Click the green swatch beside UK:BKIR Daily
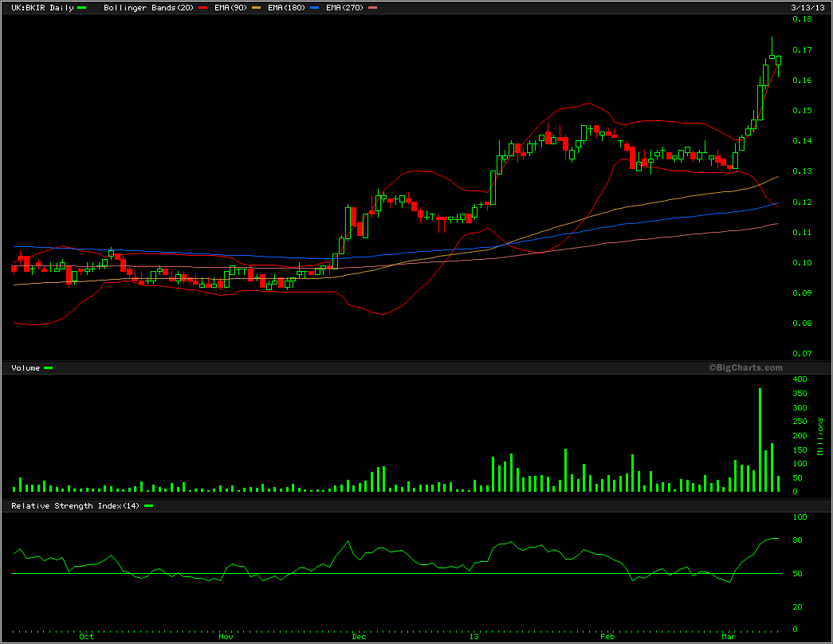The height and width of the screenshot is (644, 833). (82, 7)
